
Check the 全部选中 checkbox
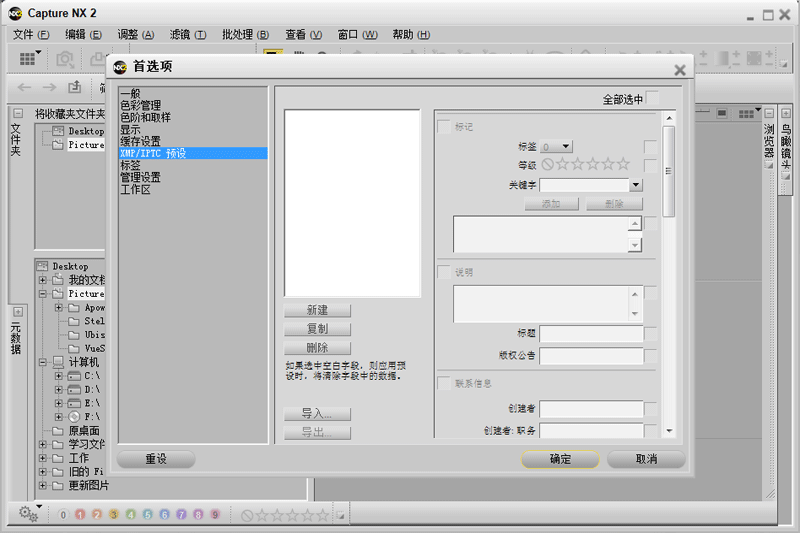(x=652, y=98)
